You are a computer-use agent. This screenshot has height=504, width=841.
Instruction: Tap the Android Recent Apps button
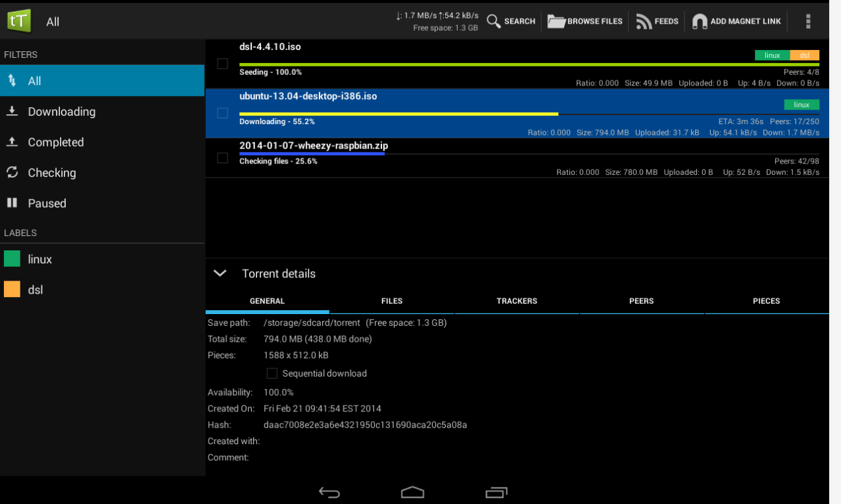click(x=496, y=492)
